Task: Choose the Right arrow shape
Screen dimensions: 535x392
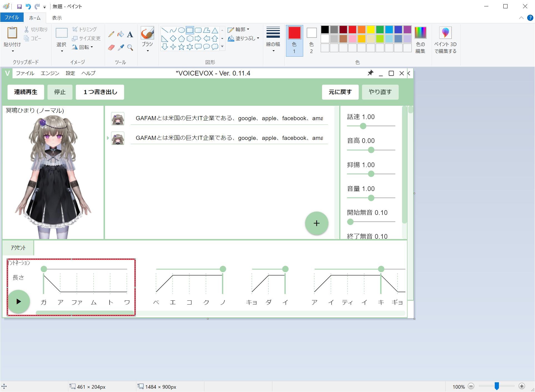Action: click(198, 39)
